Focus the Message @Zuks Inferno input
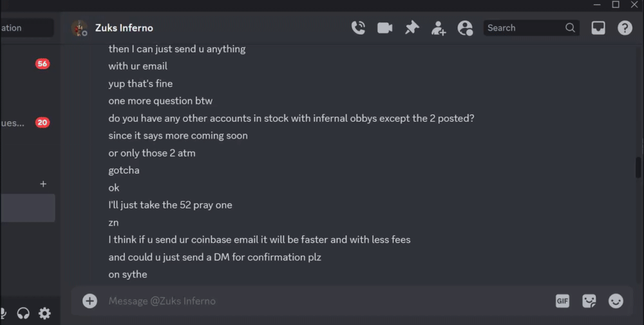 coord(322,301)
